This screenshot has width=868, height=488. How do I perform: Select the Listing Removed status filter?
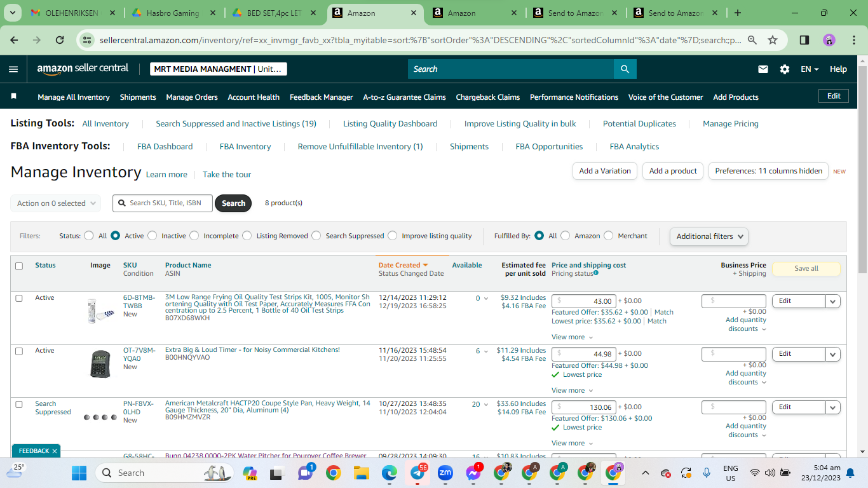[247, 236]
